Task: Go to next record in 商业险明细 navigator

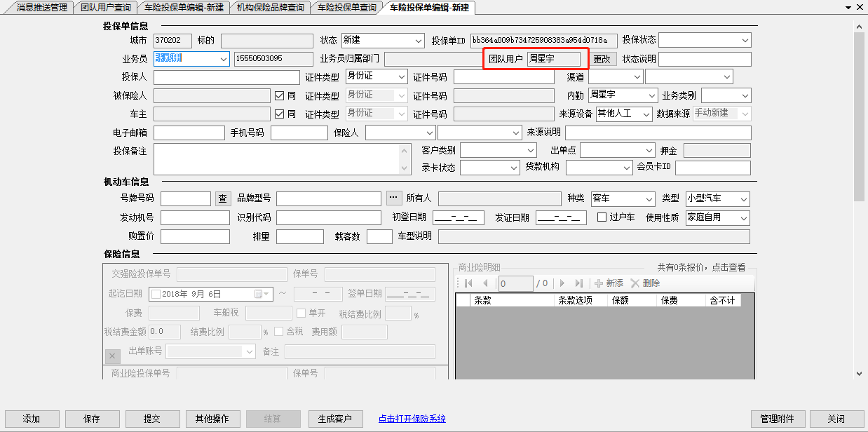Action: [562, 283]
